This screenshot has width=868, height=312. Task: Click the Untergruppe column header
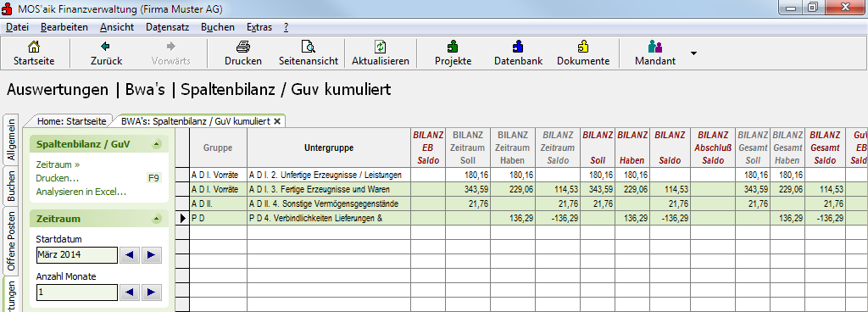329,148
